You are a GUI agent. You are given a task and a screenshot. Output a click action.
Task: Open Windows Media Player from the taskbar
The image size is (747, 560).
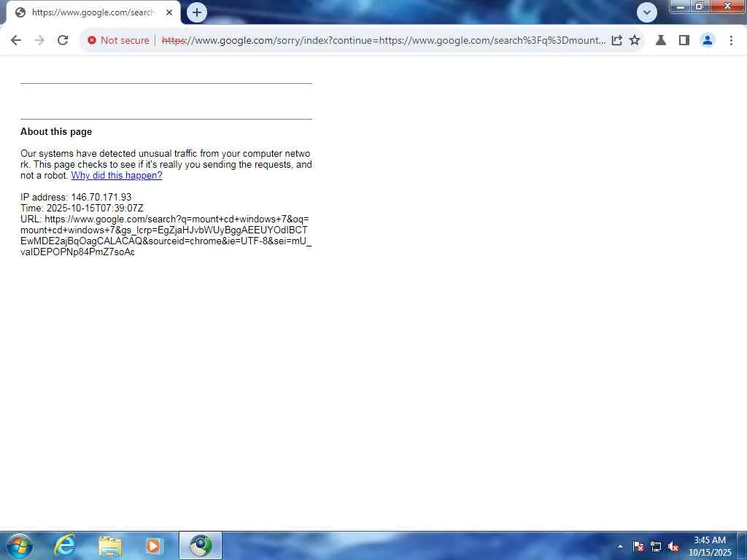tap(154, 545)
